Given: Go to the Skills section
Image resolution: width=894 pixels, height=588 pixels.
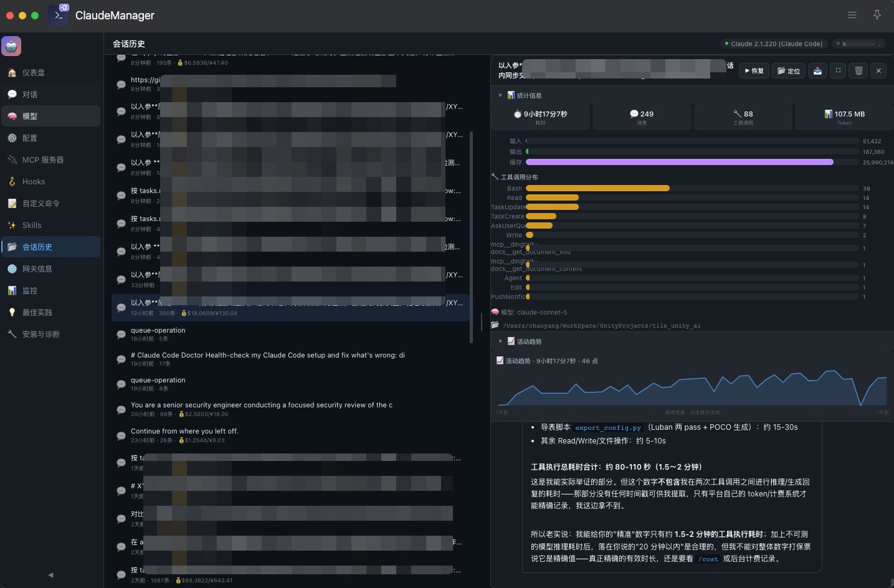Looking at the screenshot, I should tap(50, 225).
